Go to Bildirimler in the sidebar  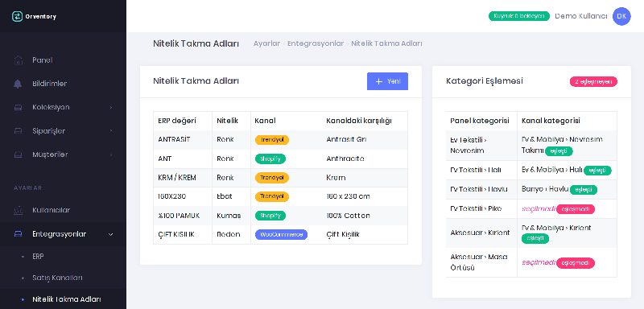pyautogui.click(x=50, y=84)
